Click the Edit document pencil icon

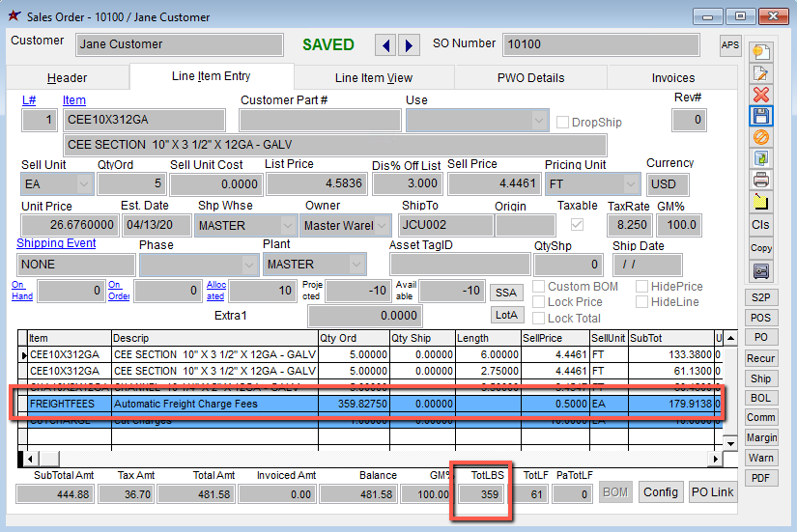pos(761,73)
